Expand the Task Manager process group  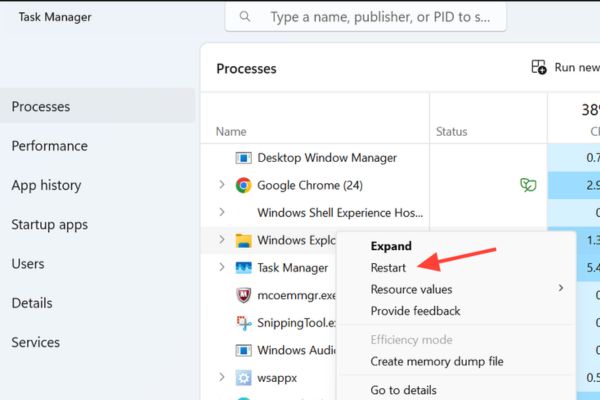pos(221,268)
